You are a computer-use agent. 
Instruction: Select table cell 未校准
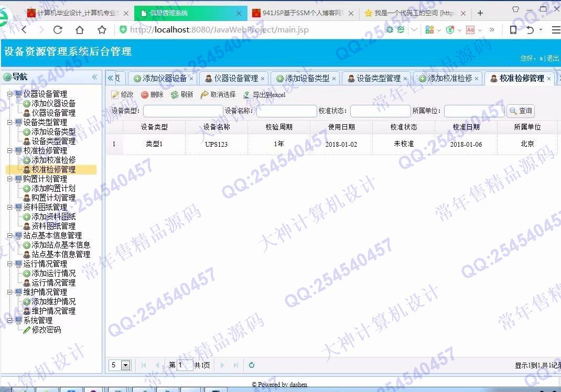[404, 144]
